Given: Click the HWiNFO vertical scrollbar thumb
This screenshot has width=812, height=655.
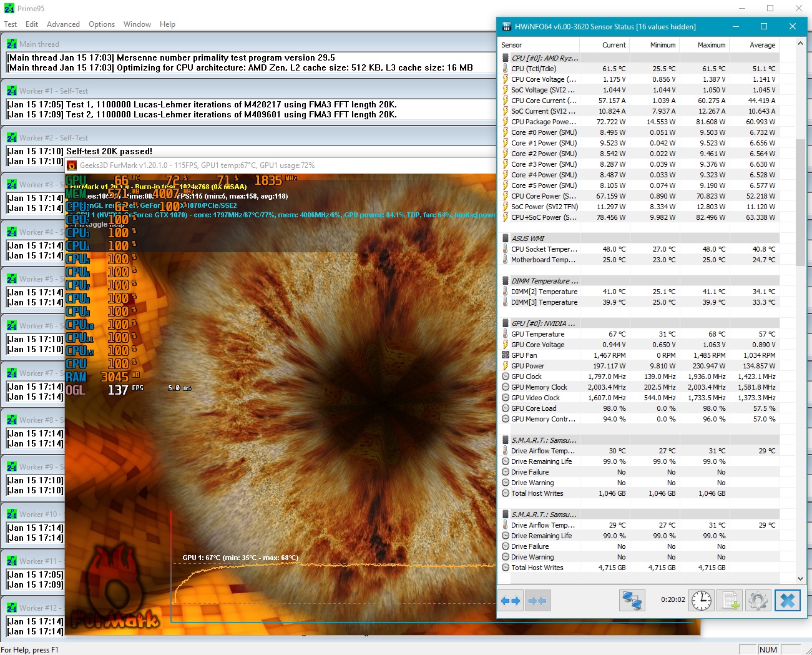Looking at the screenshot, I should (x=801, y=202).
